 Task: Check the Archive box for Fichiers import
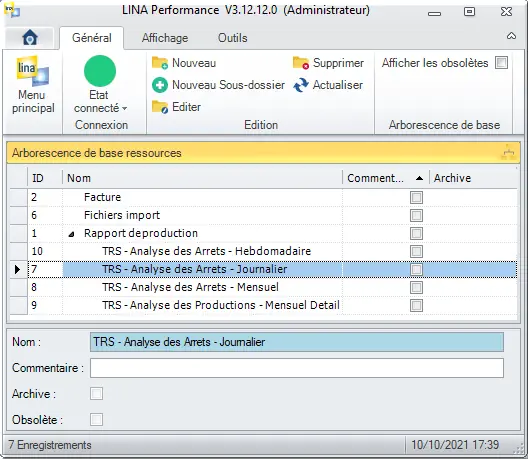click(416, 216)
